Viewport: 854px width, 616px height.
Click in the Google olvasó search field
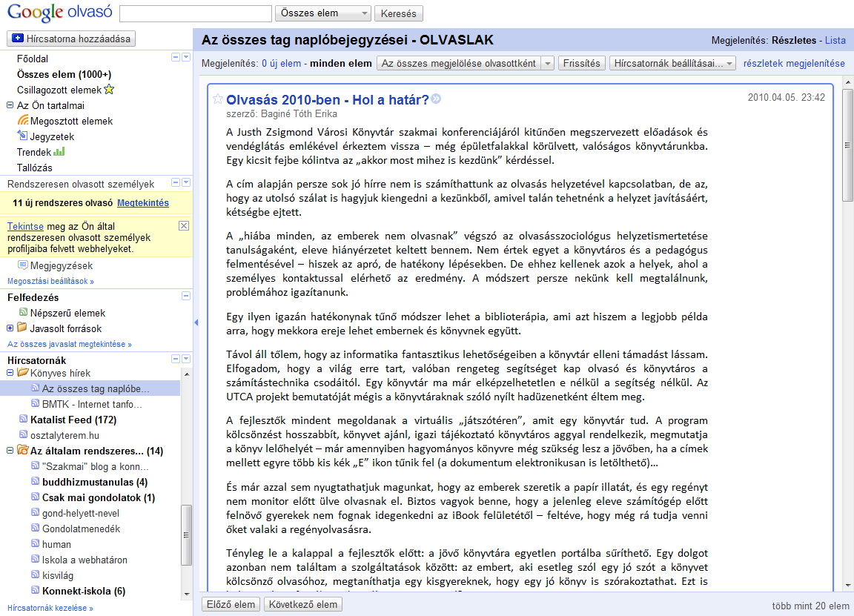[196, 13]
